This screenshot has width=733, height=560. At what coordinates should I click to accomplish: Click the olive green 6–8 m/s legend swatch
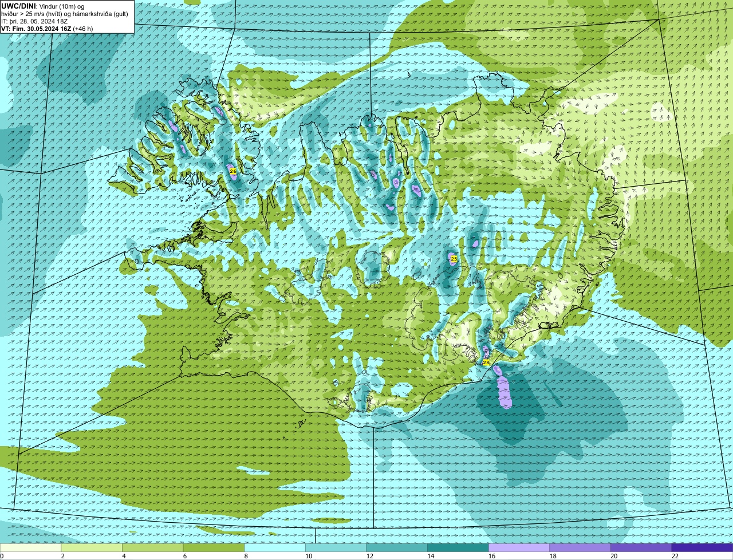pos(214,547)
